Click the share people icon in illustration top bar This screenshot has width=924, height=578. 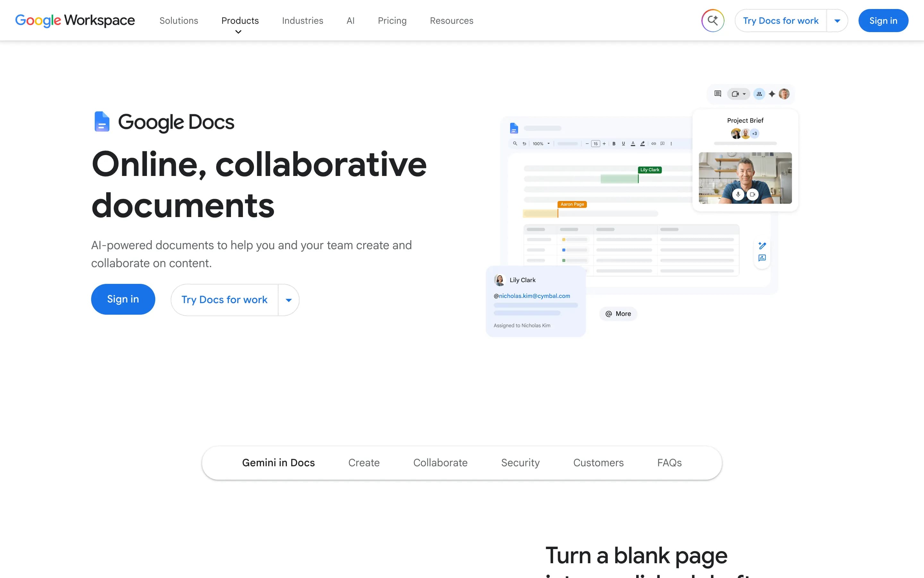click(x=759, y=94)
